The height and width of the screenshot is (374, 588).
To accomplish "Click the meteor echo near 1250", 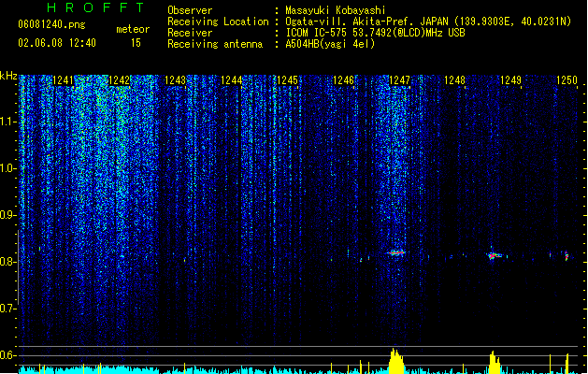I will tap(566, 256).
